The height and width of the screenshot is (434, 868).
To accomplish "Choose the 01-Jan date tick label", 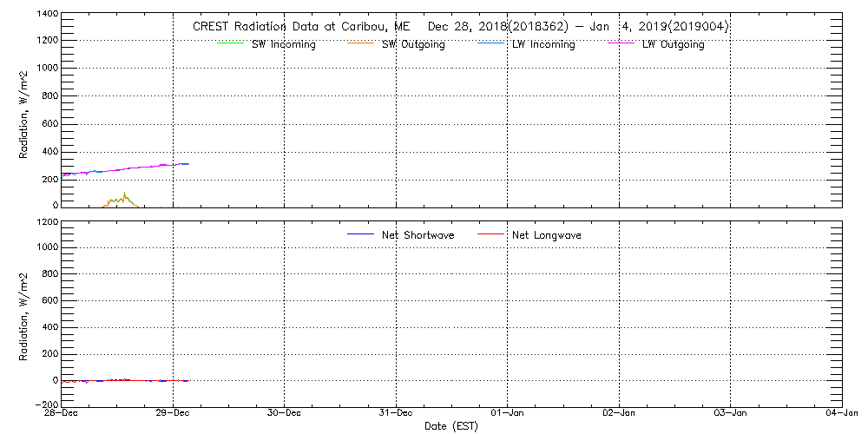I will tap(507, 413).
